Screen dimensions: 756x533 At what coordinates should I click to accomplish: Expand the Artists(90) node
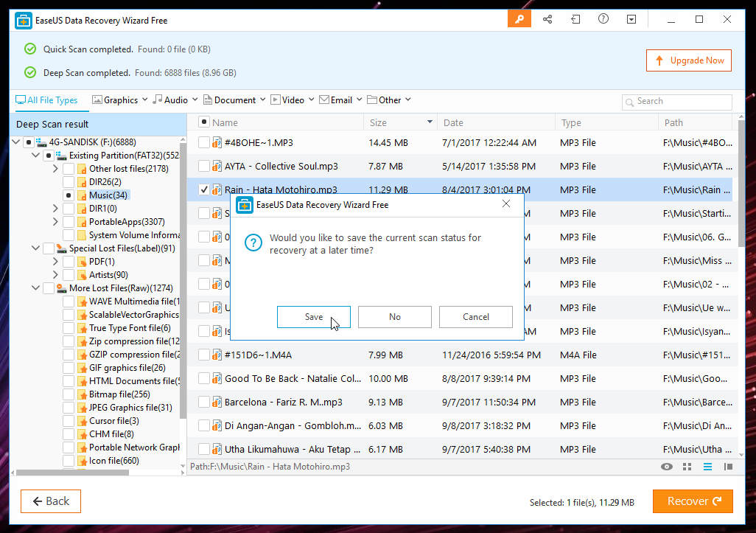[x=55, y=275]
